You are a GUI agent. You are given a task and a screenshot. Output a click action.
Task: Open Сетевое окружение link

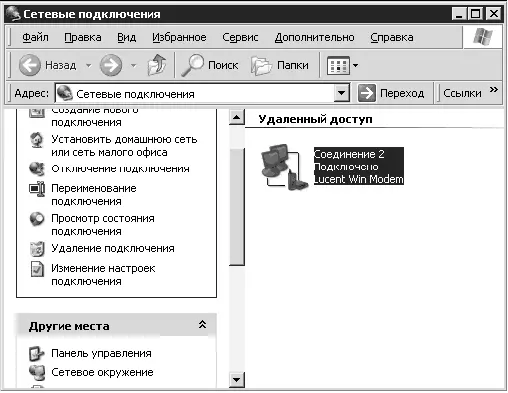pos(102,372)
